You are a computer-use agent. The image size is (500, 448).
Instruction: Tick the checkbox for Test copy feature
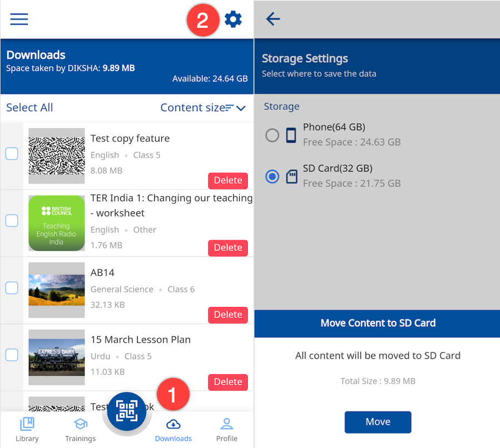pos(12,153)
